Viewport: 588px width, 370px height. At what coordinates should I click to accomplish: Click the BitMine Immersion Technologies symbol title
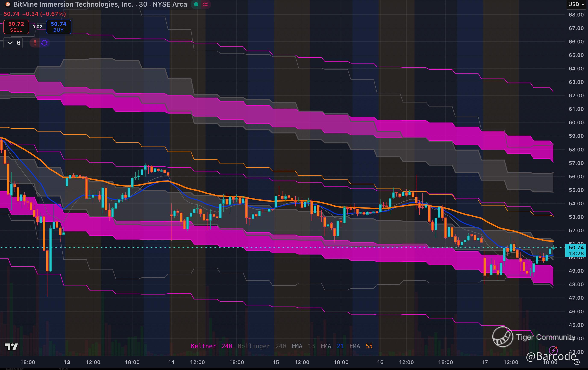[73, 4]
